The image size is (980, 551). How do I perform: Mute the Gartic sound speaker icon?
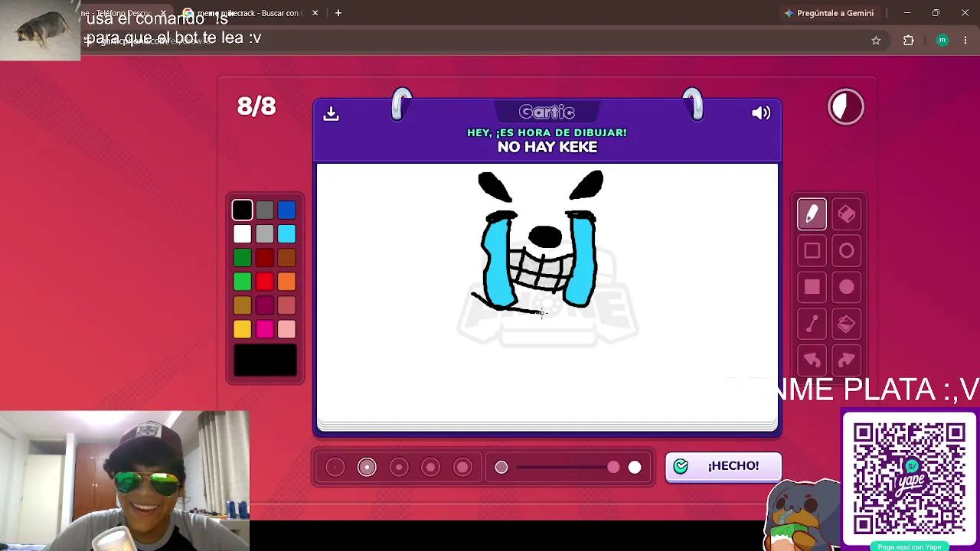tap(761, 113)
